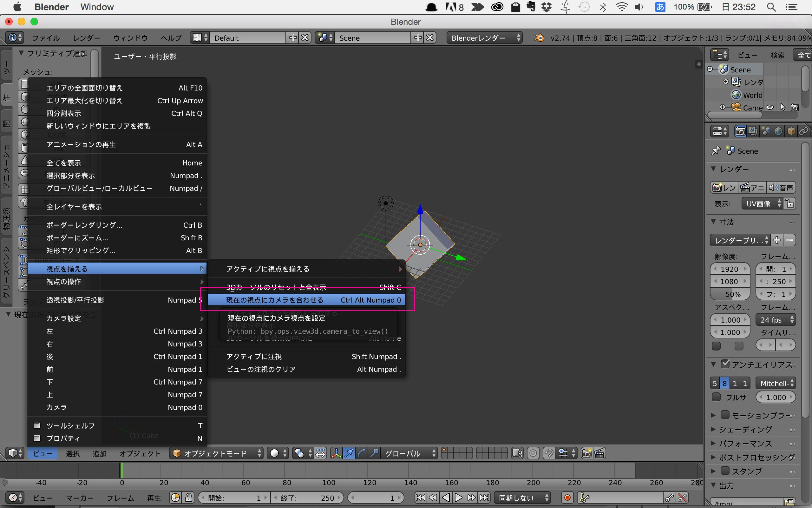Screen dimensions: 812x508
Task: Toggle manipulate center points icon
Action: pos(320,453)
